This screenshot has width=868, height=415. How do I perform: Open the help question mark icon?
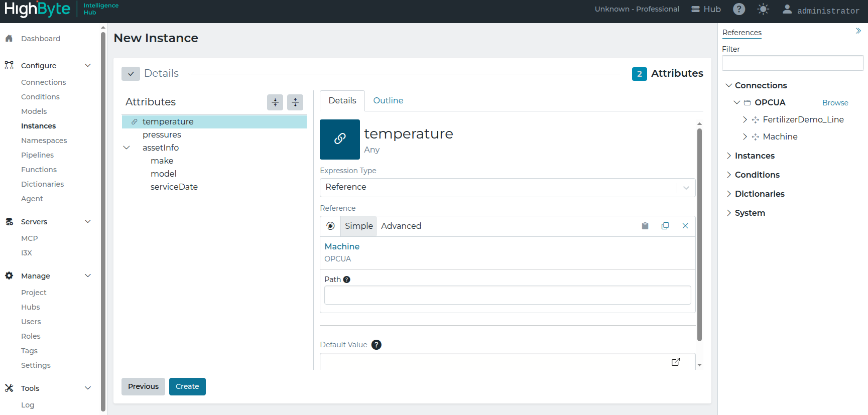[739, 9]
